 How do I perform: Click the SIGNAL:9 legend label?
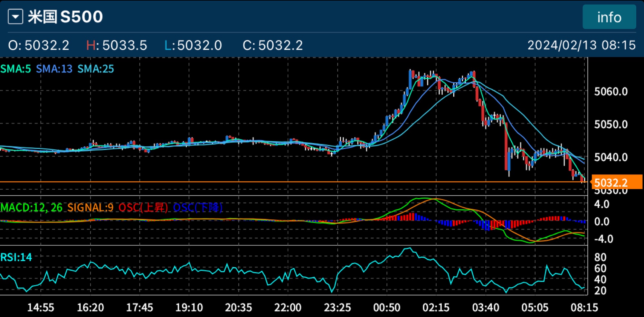[x=90, y=207]
